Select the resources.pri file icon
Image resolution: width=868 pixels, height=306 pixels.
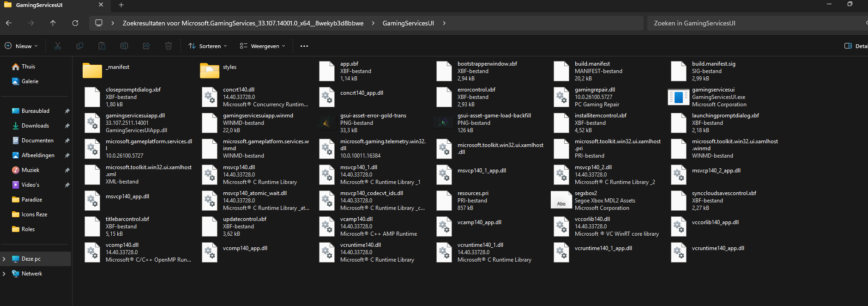click(x=444, y=201)
